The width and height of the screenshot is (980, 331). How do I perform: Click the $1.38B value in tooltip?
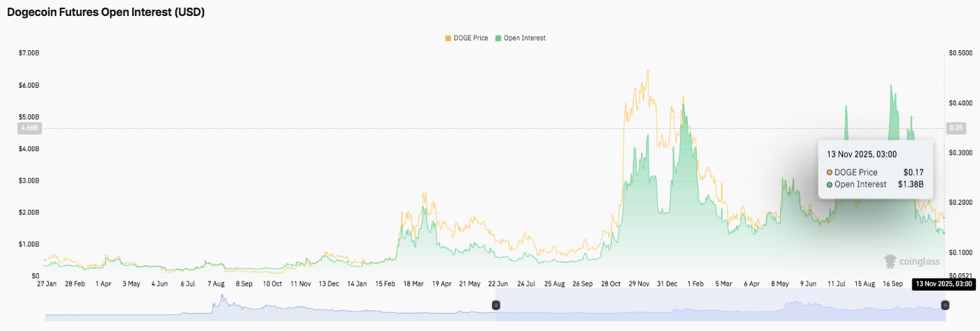point(910,185)
